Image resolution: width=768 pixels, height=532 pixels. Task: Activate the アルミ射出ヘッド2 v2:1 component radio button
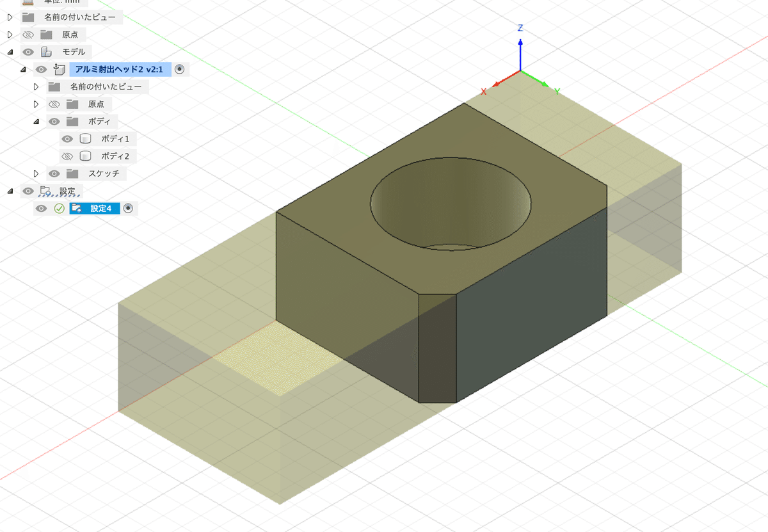[180, 69]
